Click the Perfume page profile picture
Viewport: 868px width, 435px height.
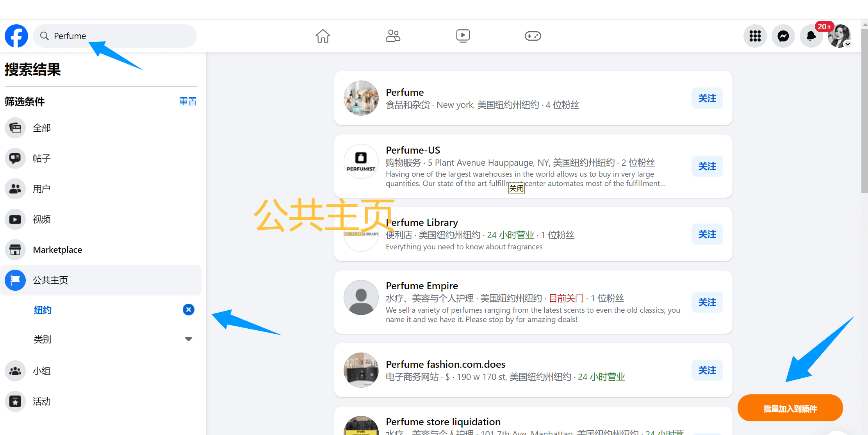[x=361, y=98]
